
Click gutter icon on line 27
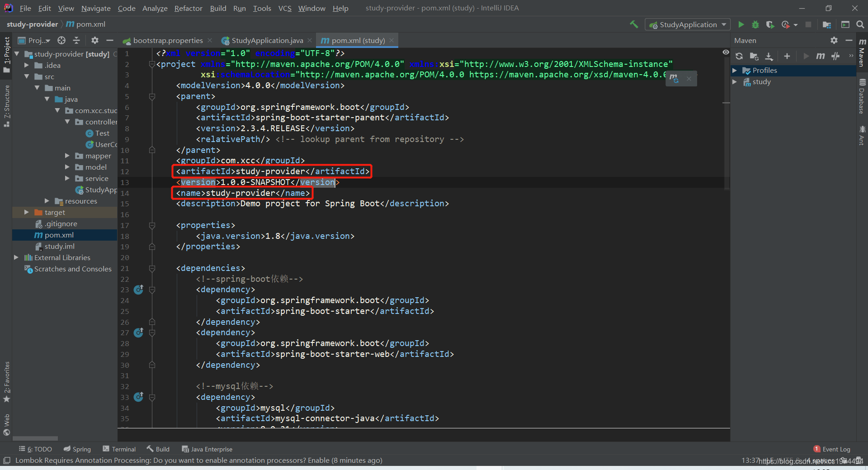[138, 332]
